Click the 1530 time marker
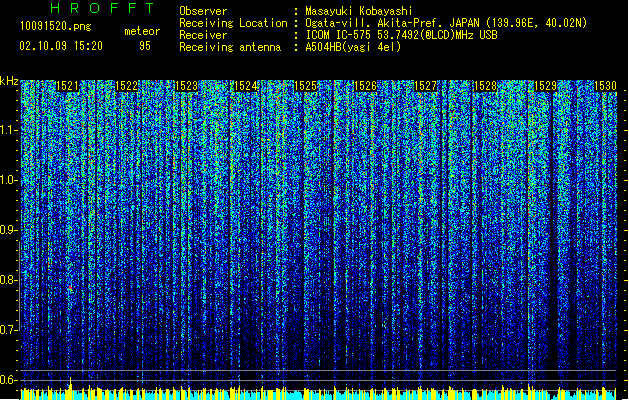 (605, 86)
